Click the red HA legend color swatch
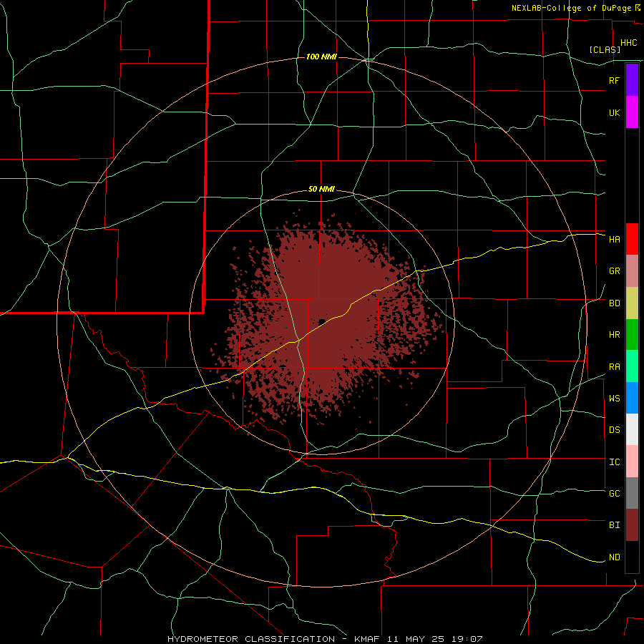 632,239
